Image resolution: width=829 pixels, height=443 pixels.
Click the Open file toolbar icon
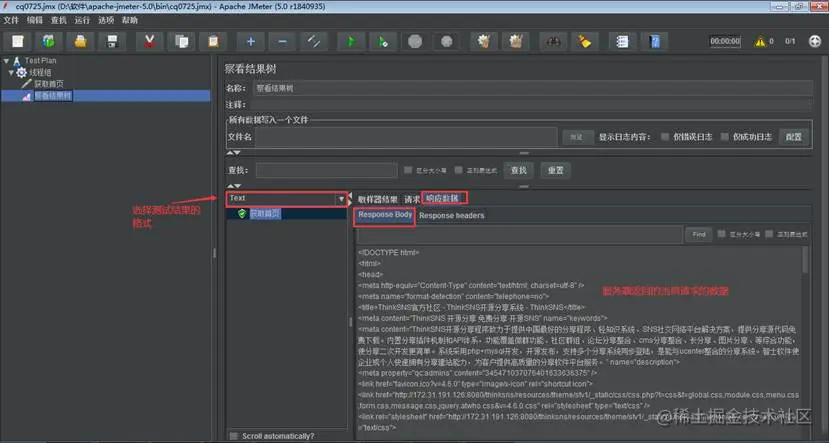80,41
